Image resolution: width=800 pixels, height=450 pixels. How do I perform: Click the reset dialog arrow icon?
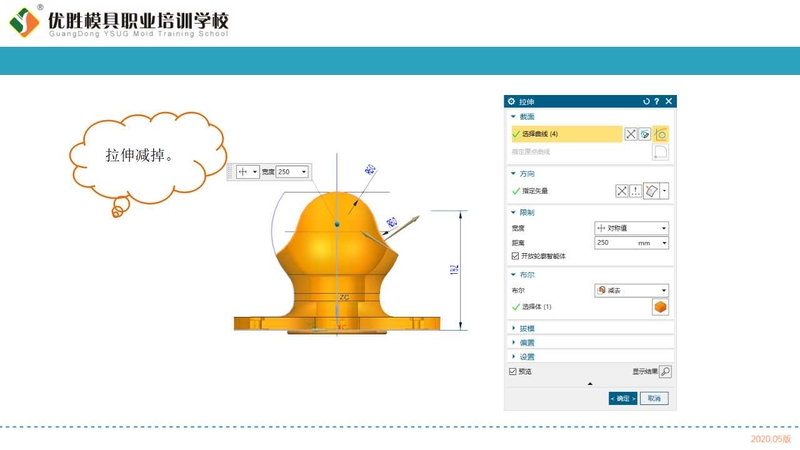click(646, 102)
